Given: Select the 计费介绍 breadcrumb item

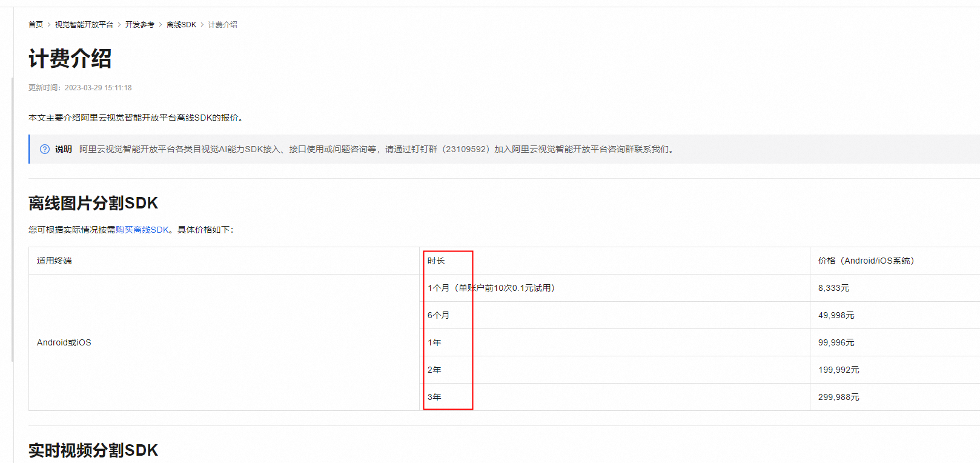Looking at the screenshot, I should pos(223,25).
